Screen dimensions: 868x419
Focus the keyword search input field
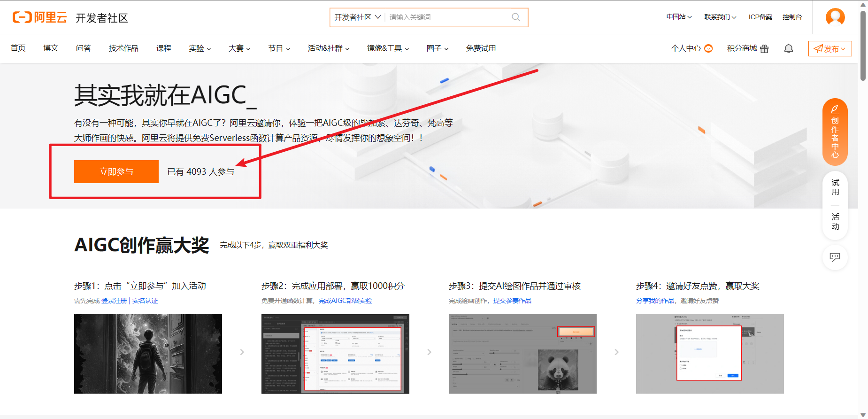tap(448, 17)
